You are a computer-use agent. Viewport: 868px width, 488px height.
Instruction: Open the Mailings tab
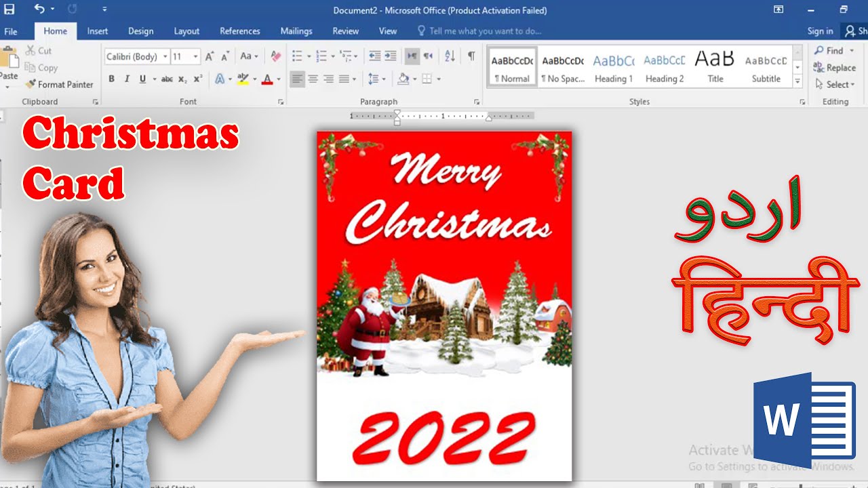pyautogui.click(x=296, y=31)
